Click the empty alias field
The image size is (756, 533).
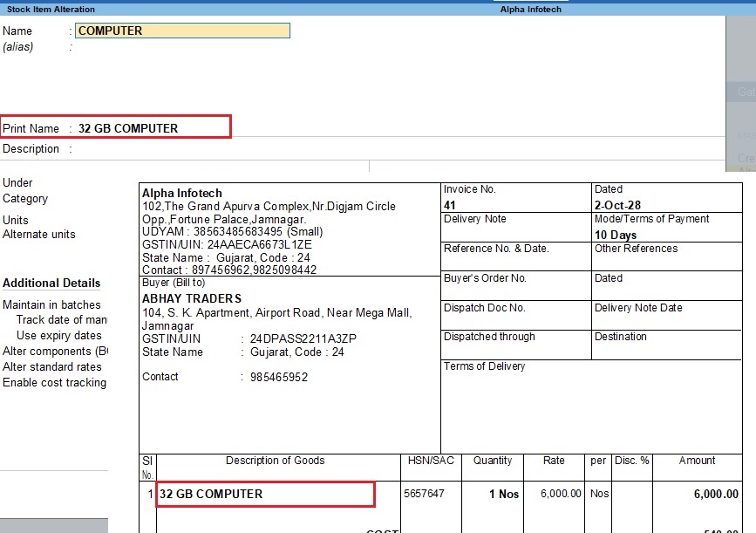131,45
